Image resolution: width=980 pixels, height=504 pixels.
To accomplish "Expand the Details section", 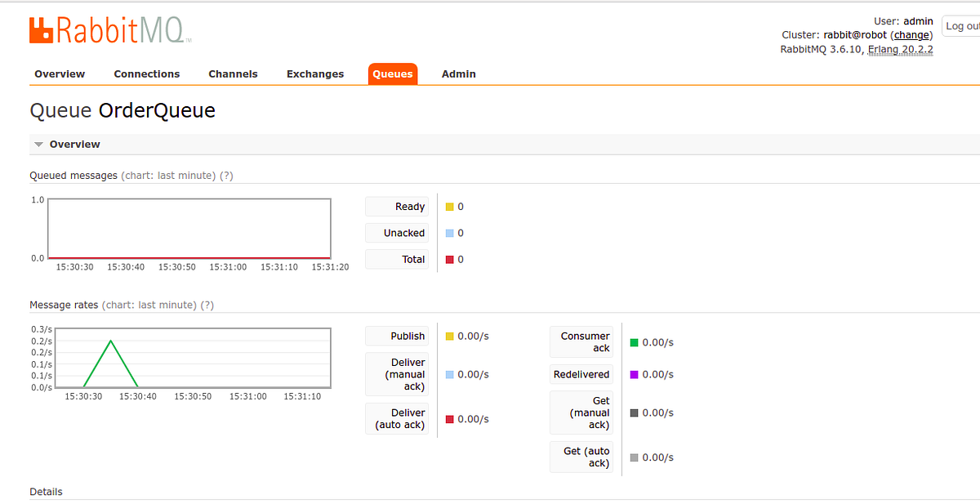I will pyautogui.click(x=46, y=491).
